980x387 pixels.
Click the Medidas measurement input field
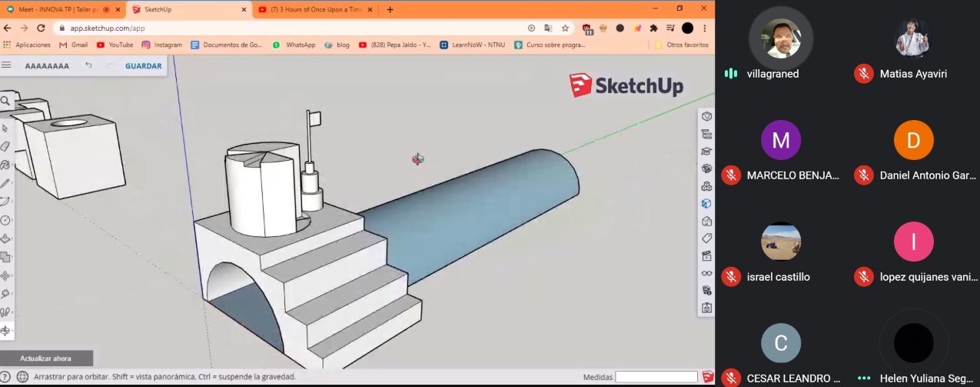(656, 377)
